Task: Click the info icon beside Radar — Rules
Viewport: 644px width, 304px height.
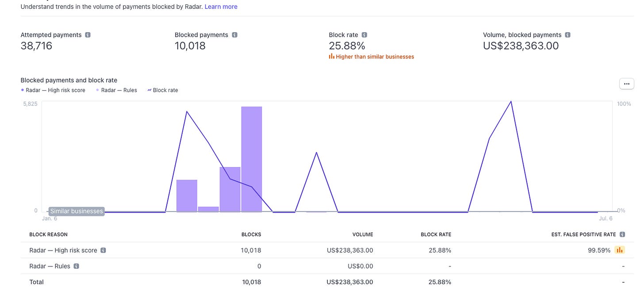Action: [x=76, y=266]
